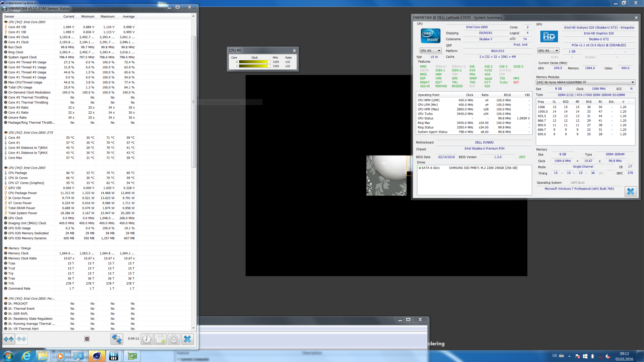Click the blue X in sensor toolbar
This screenshot has height=362, width=644.
(x=187, y=339)
